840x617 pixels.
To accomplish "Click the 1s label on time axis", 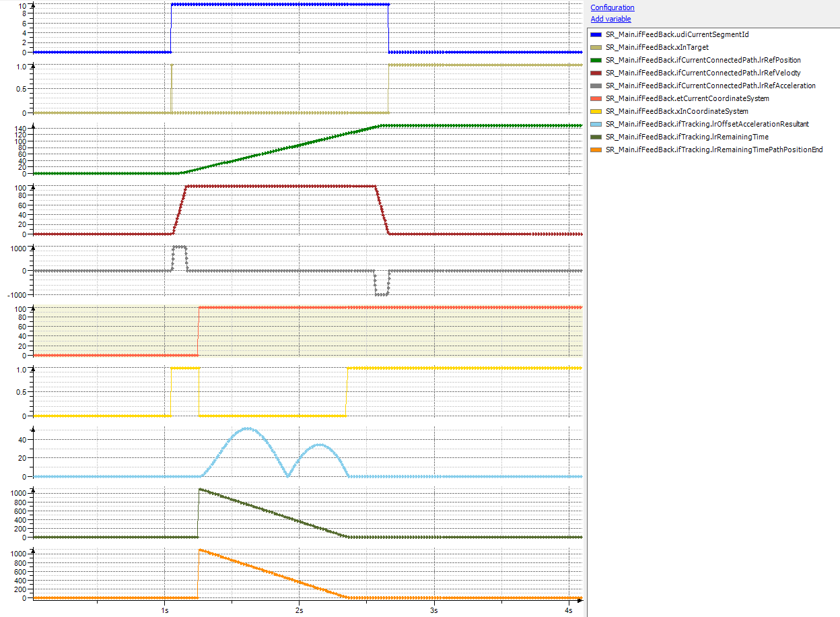I will tap(164, 610).
